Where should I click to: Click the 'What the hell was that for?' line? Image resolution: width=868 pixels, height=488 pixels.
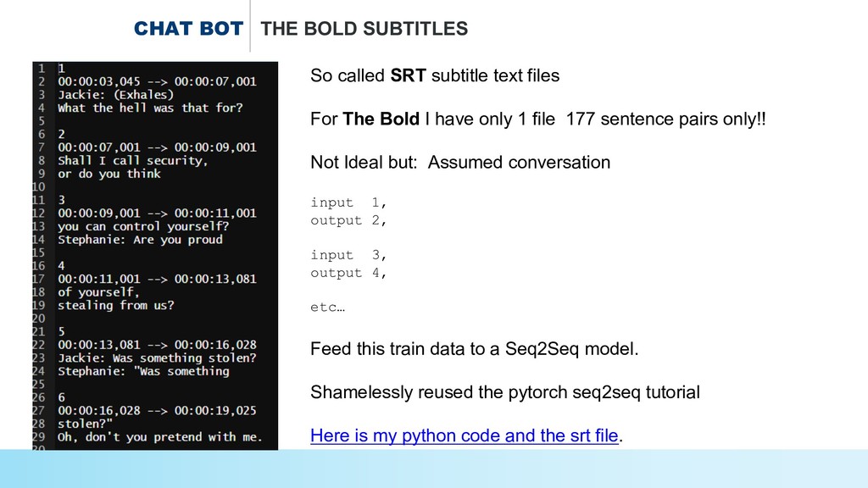[x=150, y=108]
